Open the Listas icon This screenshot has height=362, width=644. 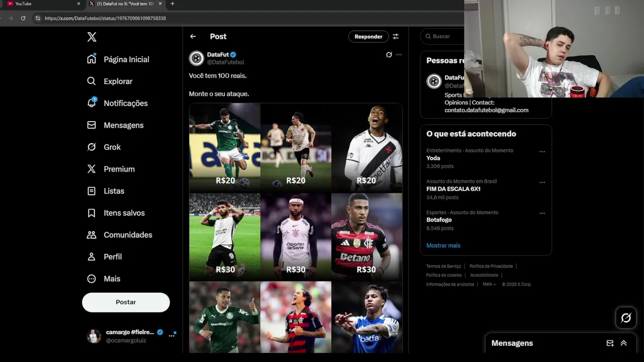92,191
